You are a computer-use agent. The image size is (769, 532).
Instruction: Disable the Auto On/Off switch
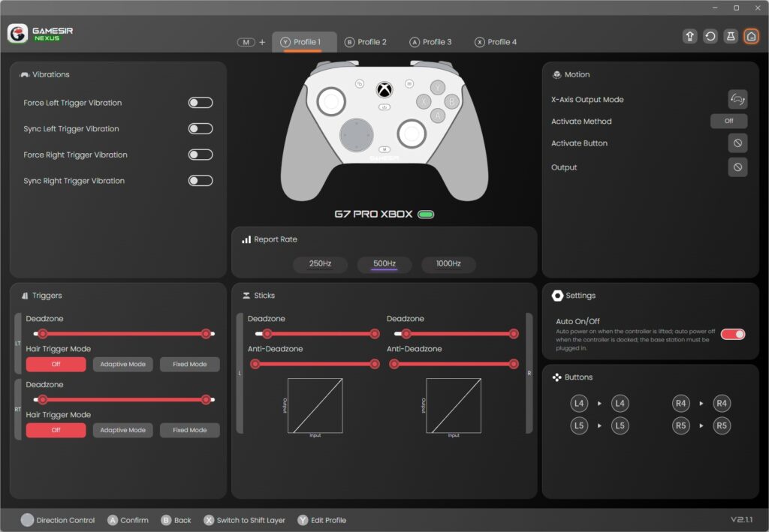tap(733, 334)
